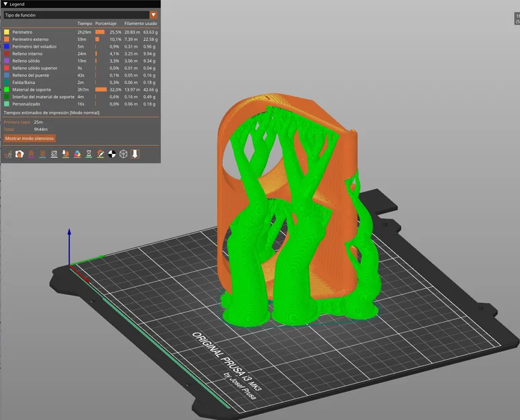Screen dimensions: 520x420
Task: Toggle Relleno interno visibility
Action: [81, 54]
